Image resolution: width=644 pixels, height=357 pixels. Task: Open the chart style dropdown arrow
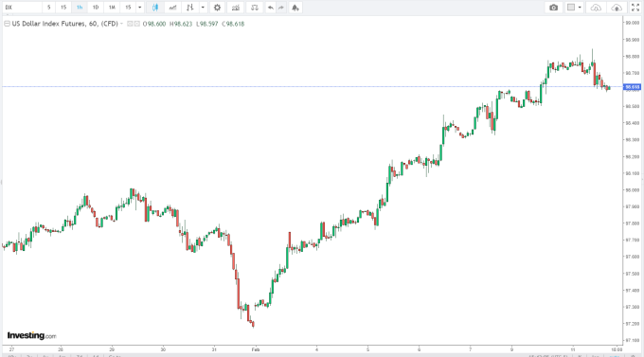pos(203,8)
